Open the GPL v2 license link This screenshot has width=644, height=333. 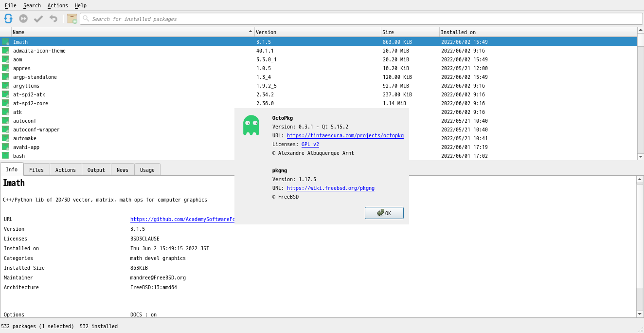[x=310, y=144]
